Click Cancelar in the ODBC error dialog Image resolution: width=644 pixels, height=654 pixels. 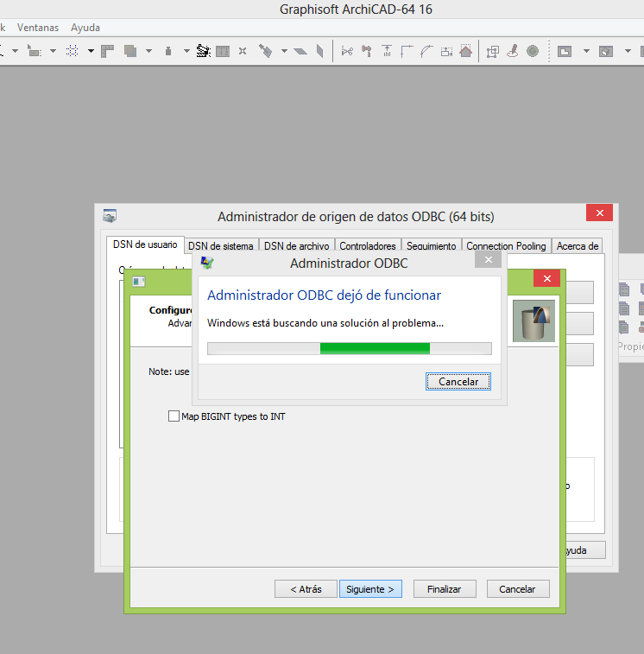[458, 381]
